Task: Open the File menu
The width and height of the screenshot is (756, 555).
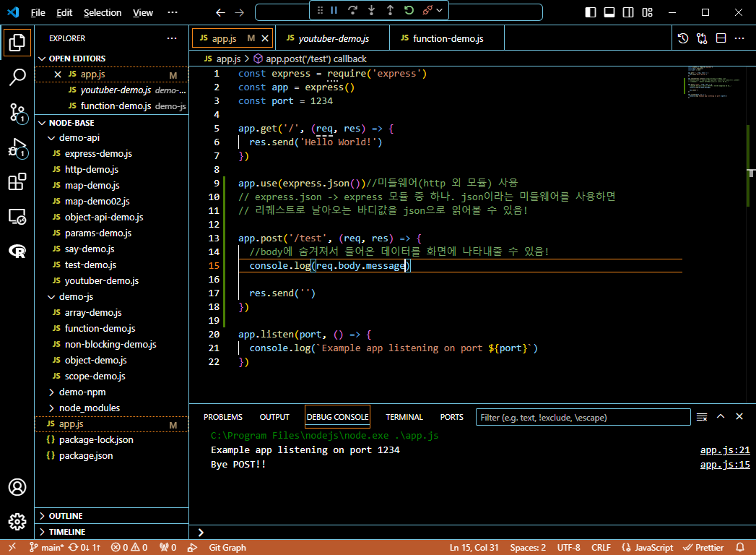Action: pos(38,12)
